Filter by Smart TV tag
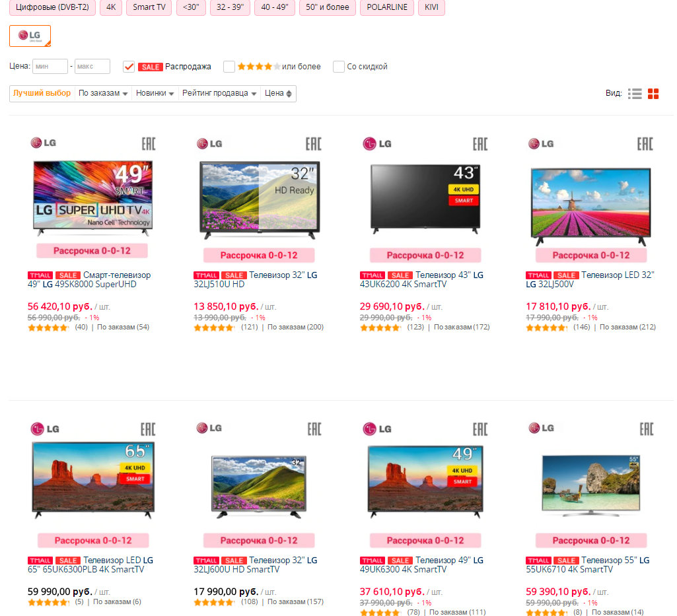 pos(149,8)
